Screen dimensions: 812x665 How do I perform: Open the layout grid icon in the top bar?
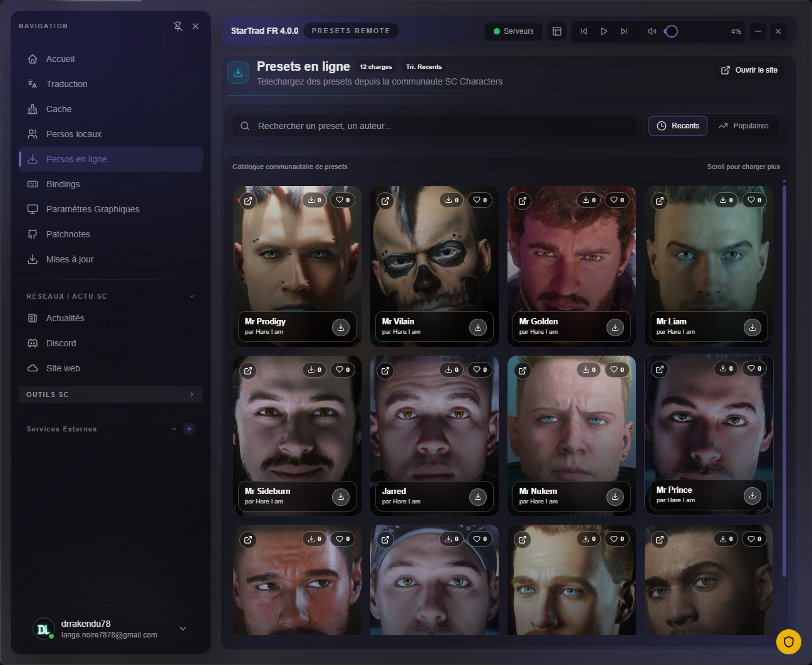(556, 31)
